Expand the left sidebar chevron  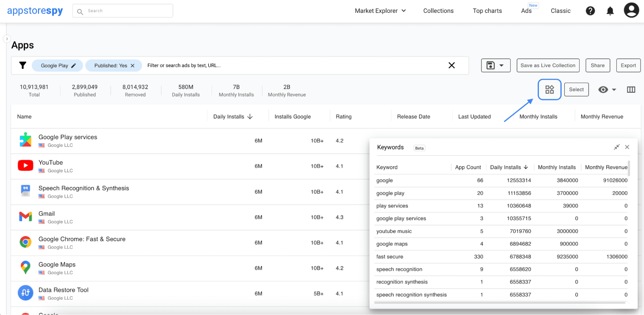7,39
